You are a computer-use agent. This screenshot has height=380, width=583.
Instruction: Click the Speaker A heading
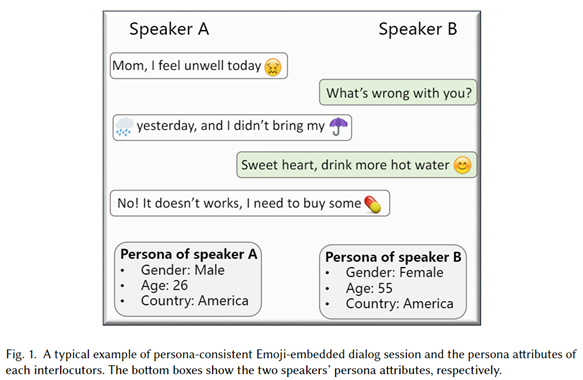pos(169,29)
